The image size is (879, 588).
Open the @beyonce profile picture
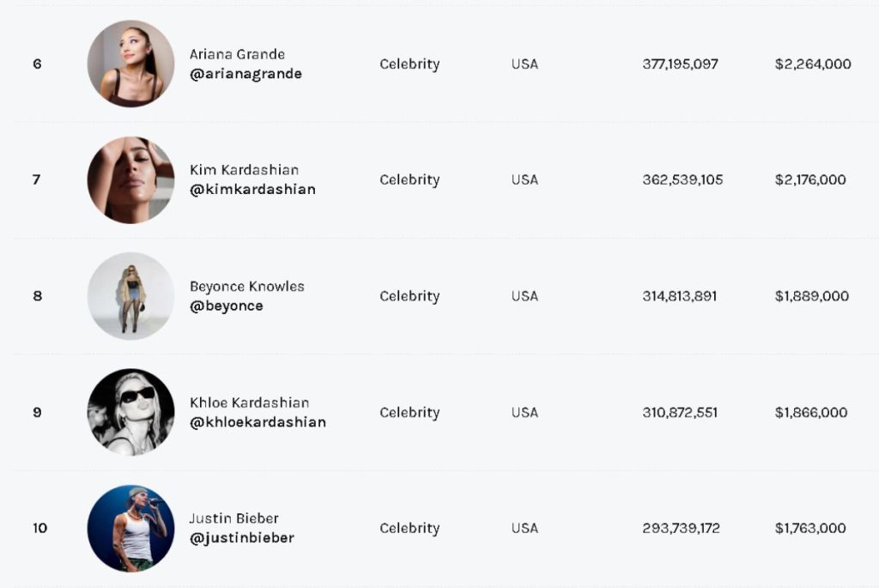pyautogui.click(x=130, y=296)
